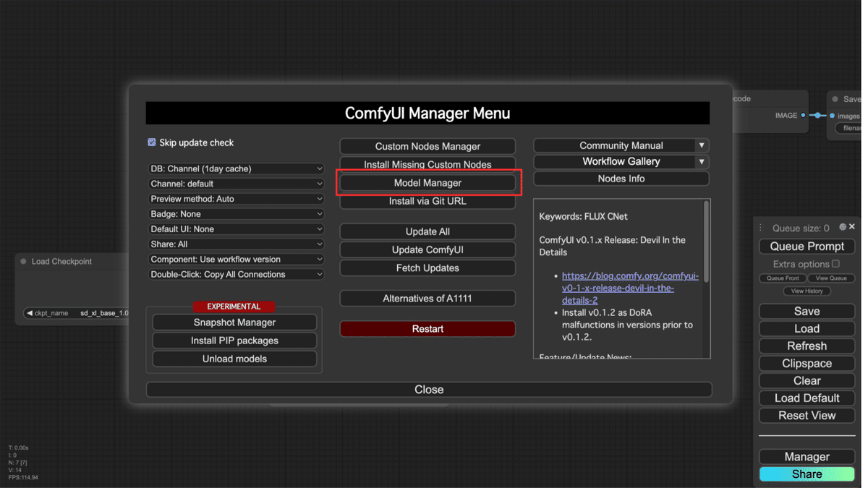Click Refresh in the side panel
The width and height of the screenshot is (868, 488).
coord(807,346)
